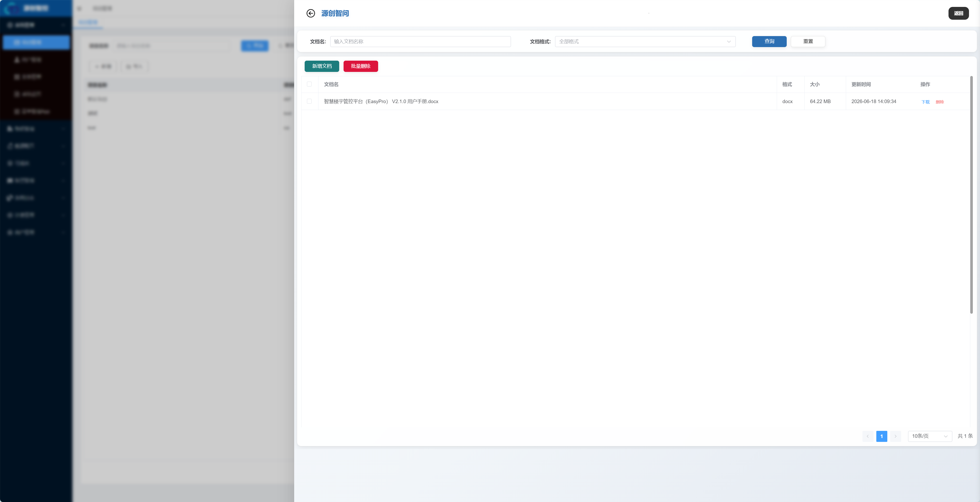The image size is (980, 502).
Task: Click the 文档名 column header
Action: [331, 84]
